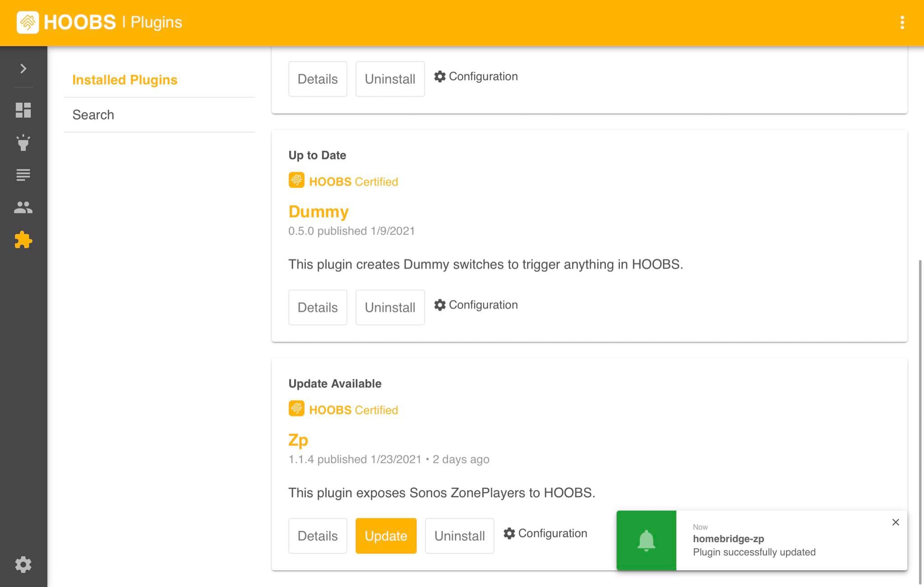
Task: Expand the sidebar with the chevron arrow
Action: pyautogui.click(x=22, y=68)
